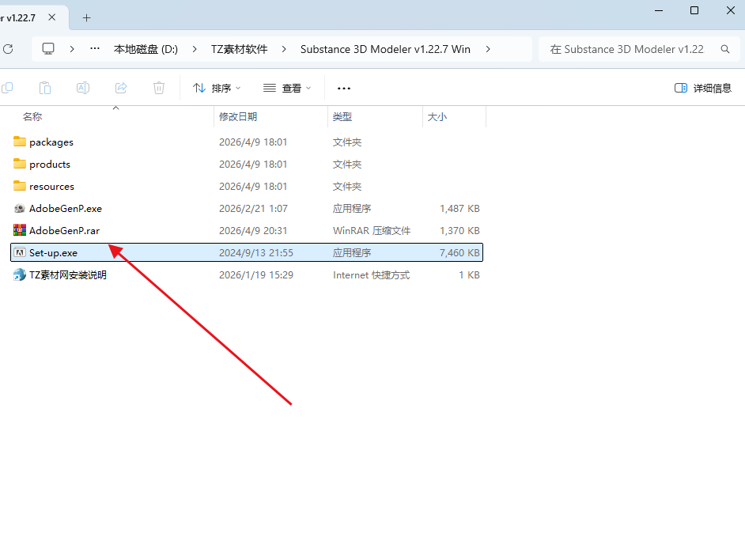Click the Paste toolbar icon

(45, 88)
